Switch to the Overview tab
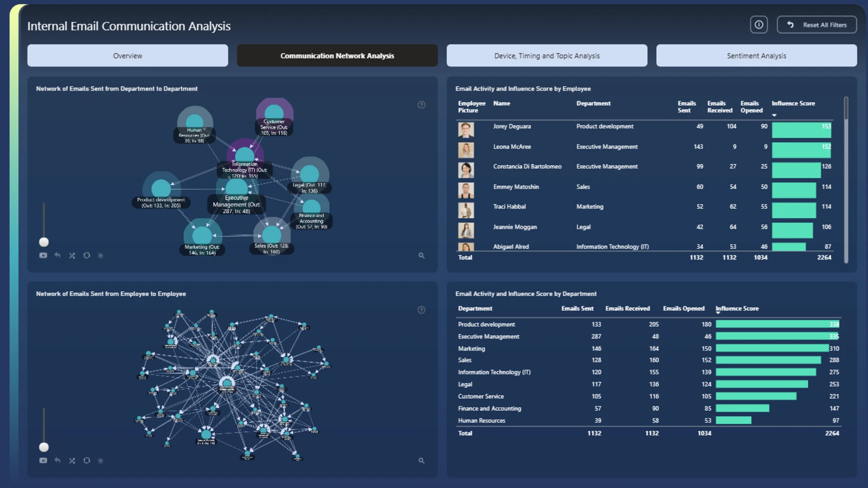 [127, 56]
